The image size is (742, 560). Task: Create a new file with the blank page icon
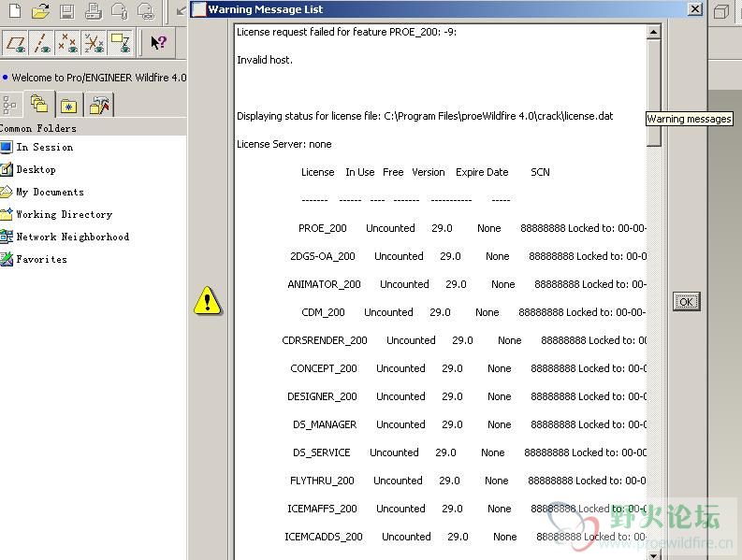[15, 10]
